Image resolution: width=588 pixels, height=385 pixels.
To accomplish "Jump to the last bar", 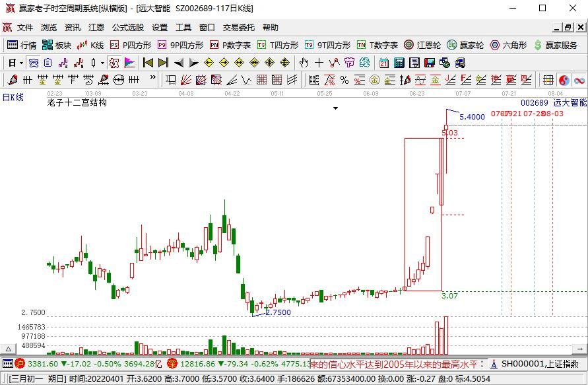I will pos(163,63).
